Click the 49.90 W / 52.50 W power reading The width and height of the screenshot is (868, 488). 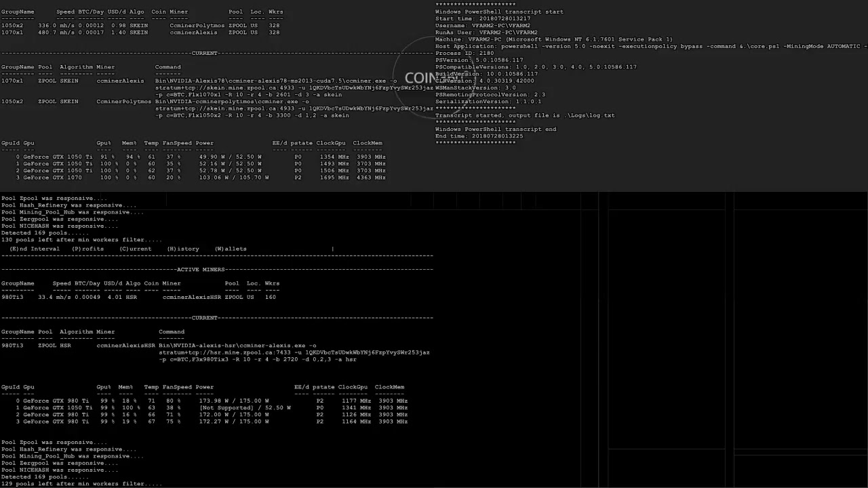point(230,157)
